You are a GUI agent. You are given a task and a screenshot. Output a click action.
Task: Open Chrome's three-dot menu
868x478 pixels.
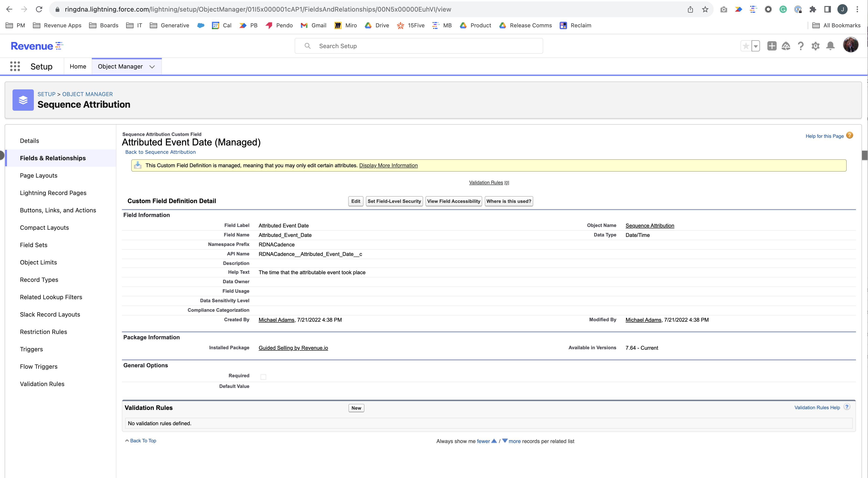(x=858, y=9)
